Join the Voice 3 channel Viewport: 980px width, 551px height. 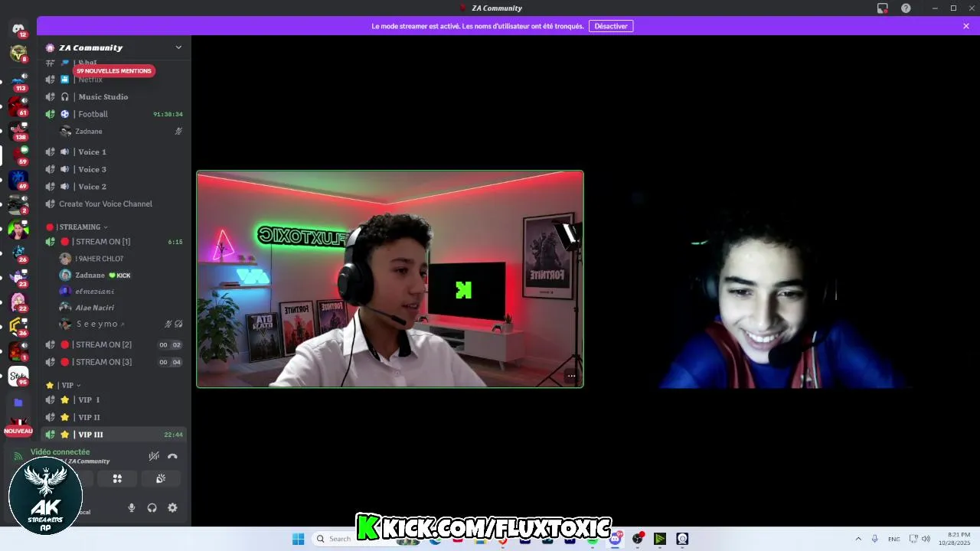pyautogui.click(x=115, y=169)
